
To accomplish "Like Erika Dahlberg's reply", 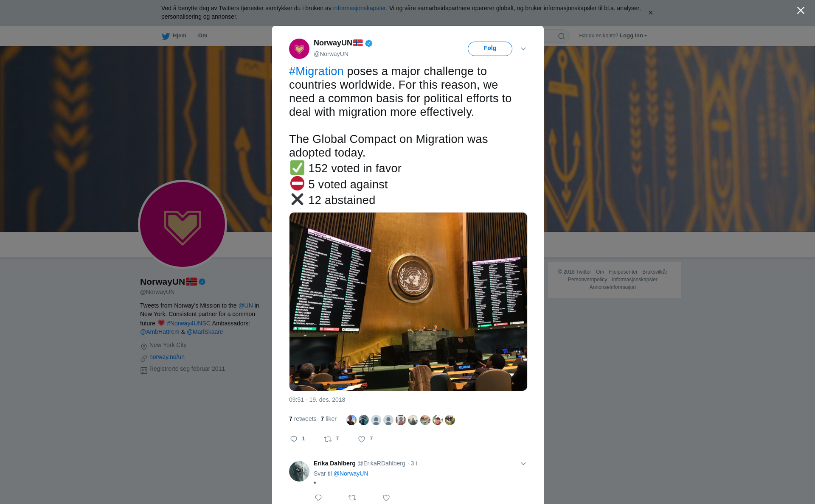I will pos(386,498).
